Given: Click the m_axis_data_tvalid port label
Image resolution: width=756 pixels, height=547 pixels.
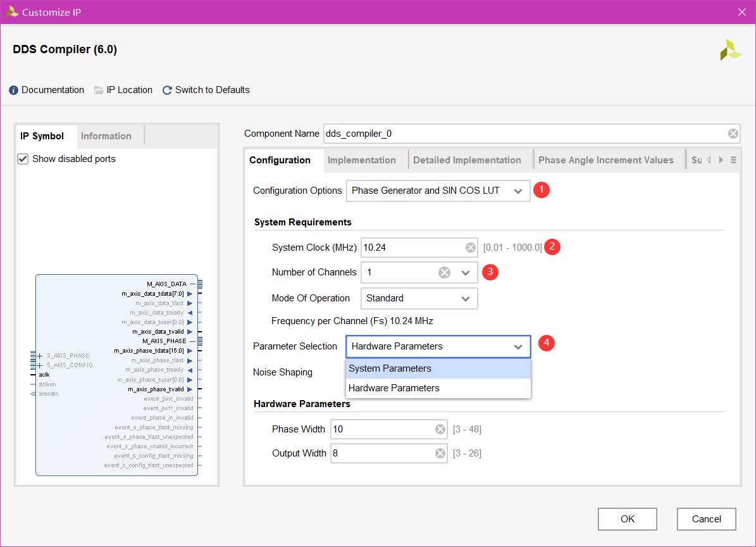Looking at the screenshot, I should coord(158,332).
